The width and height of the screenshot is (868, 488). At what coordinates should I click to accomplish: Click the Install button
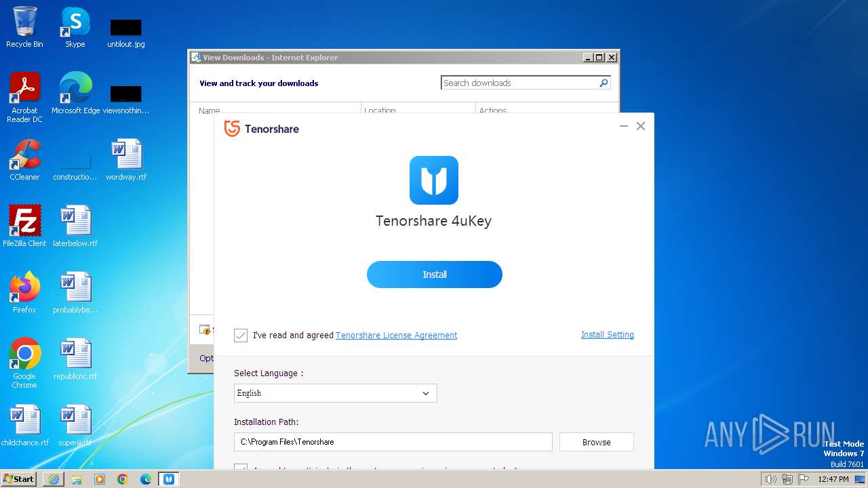tap(434, 274)
